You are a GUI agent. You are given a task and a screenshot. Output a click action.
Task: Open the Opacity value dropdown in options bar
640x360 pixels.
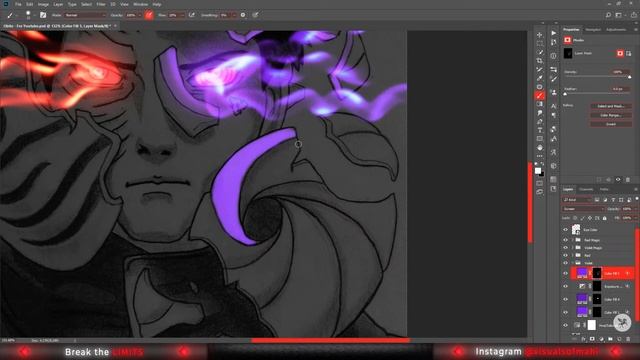140,15
